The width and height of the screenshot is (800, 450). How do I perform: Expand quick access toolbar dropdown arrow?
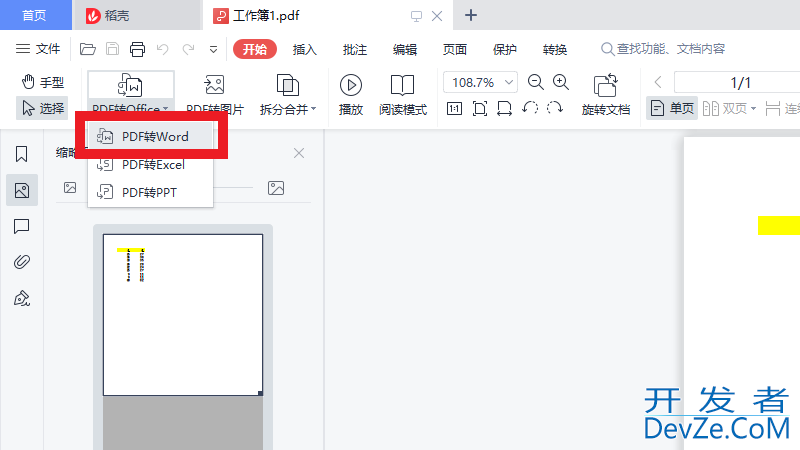[x=213, y=49]
